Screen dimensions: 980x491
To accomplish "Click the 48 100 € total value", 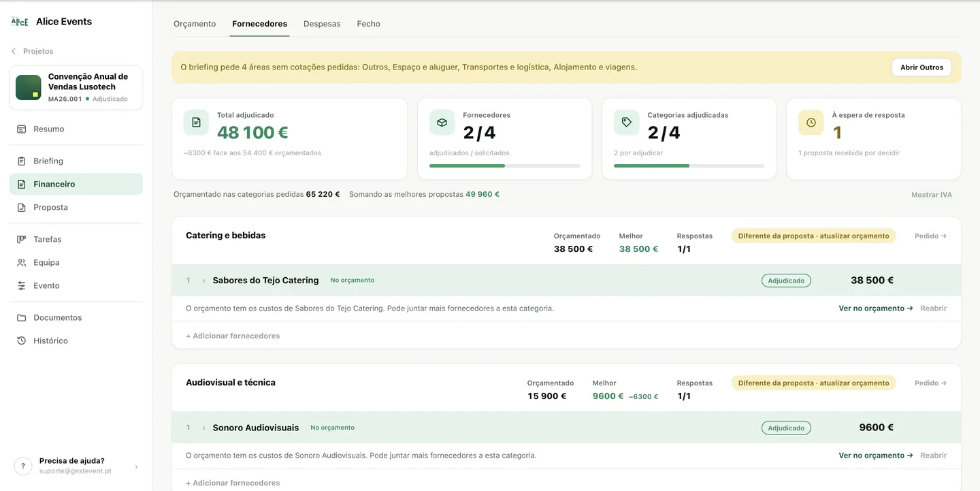I will pyautogui.click(x=252, y=133).
